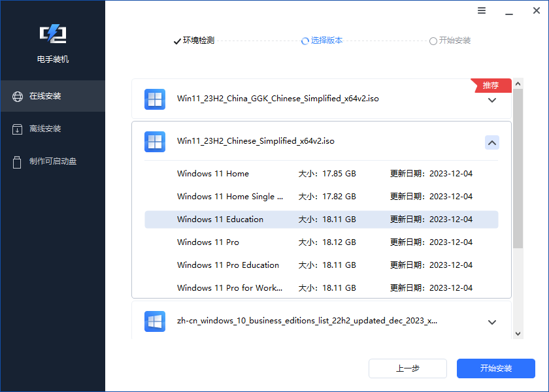This screenshot has width=549, height=392.
Task: Go to the 环境检测 step
Action: point(191,41)
